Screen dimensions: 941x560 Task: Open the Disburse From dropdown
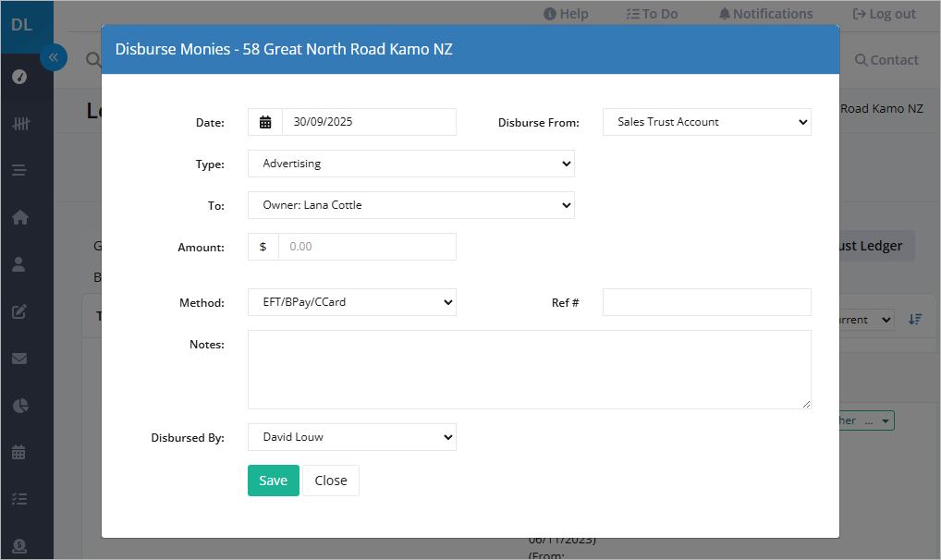click(707, 122)
